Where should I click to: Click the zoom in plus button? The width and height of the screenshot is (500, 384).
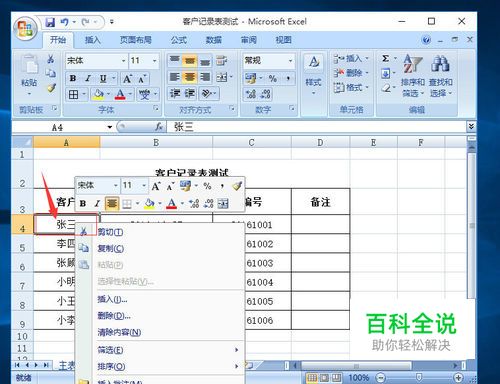click(x=458, y=378)
